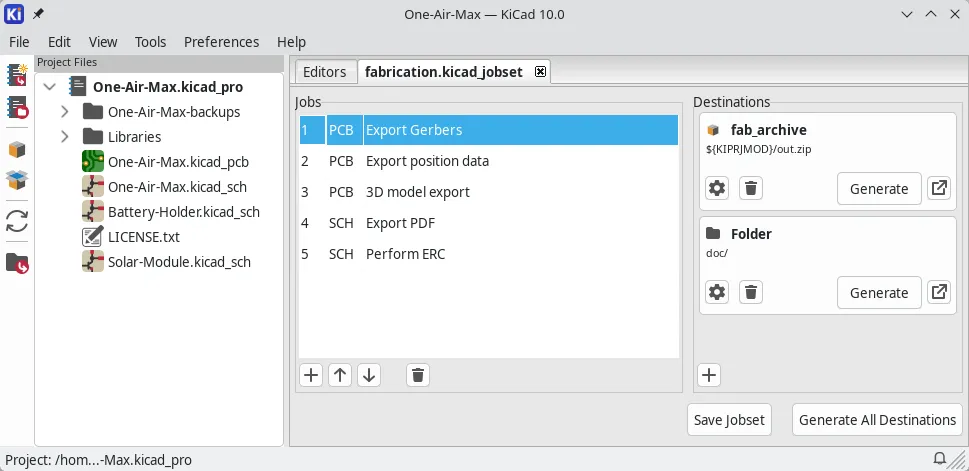Select the Export position data job
969x471 pixels.
[489, 161]
